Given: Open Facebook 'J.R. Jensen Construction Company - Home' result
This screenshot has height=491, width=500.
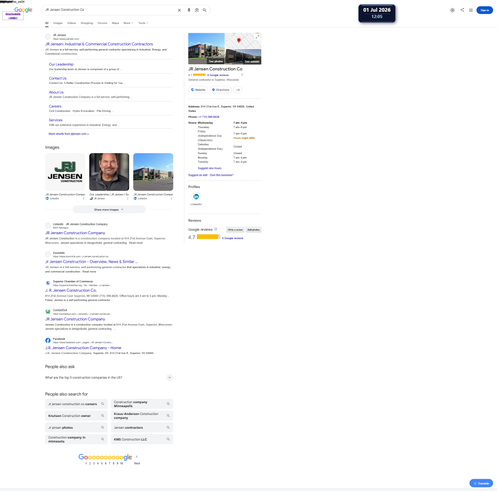Looking at the screenshot, I should point(83,348).
